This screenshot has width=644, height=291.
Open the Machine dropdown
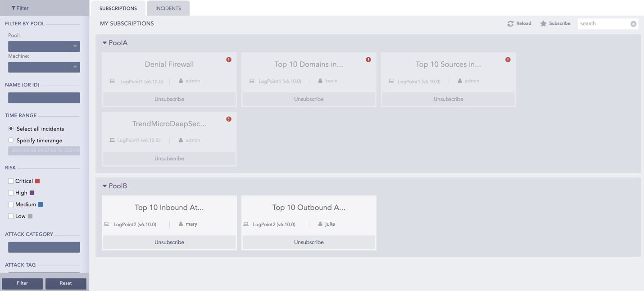click(44, 67)
